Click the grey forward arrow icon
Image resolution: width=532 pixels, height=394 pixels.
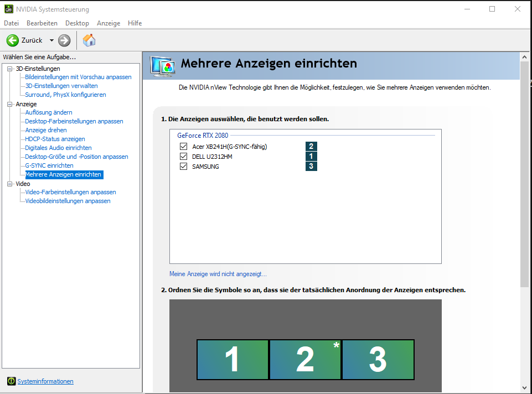(x=64, y=40)
